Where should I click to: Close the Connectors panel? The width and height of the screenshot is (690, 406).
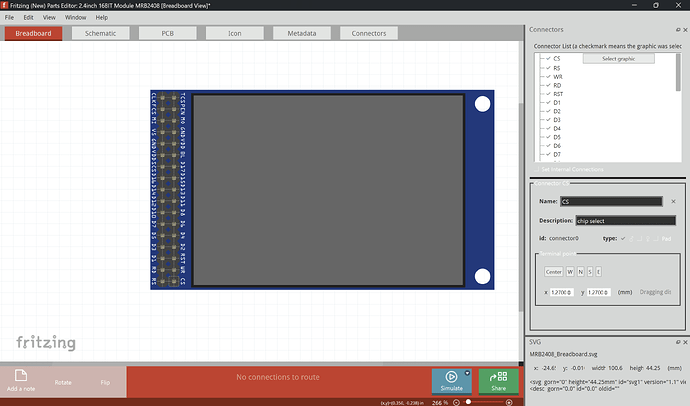click(685, 29)
